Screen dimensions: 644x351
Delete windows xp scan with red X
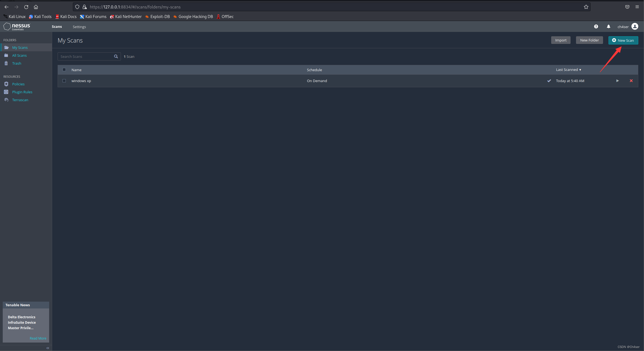[x=631, y=81]
